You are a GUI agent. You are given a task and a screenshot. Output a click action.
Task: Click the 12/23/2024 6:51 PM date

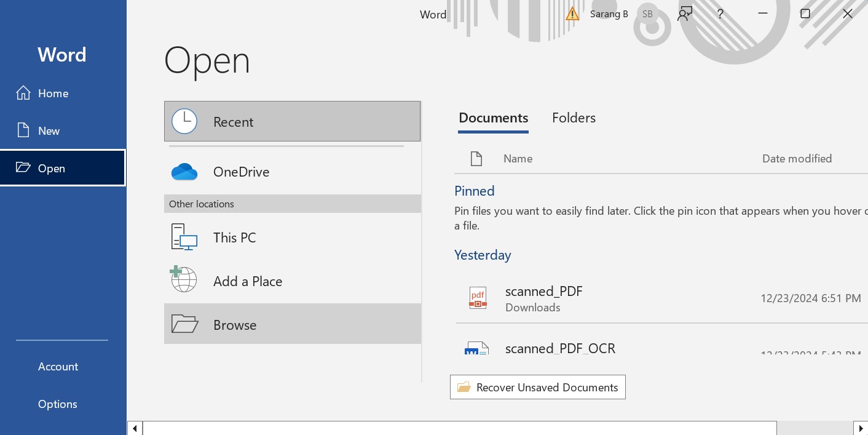pos(811,298)
